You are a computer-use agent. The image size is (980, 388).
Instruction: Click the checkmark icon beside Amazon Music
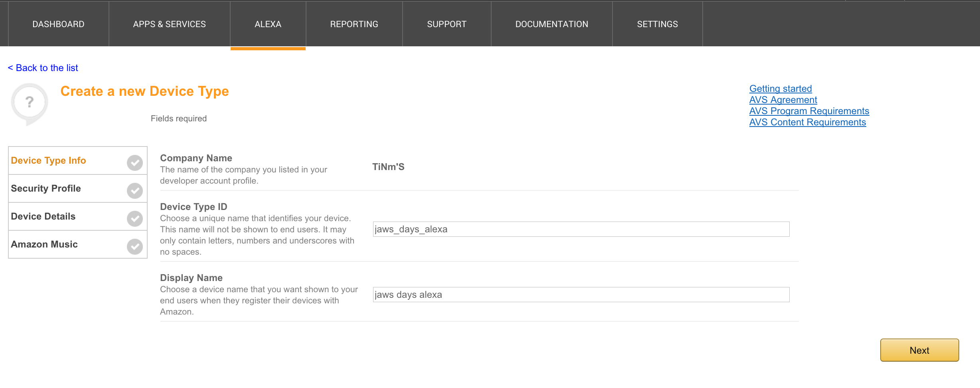click(135, 247)
